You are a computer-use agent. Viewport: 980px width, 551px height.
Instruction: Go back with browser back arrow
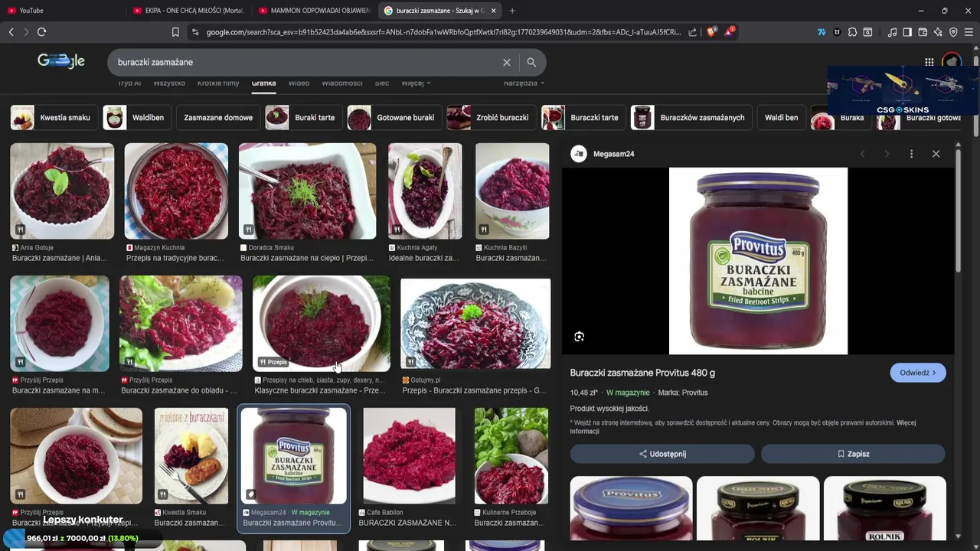click(x=11, y=32)
